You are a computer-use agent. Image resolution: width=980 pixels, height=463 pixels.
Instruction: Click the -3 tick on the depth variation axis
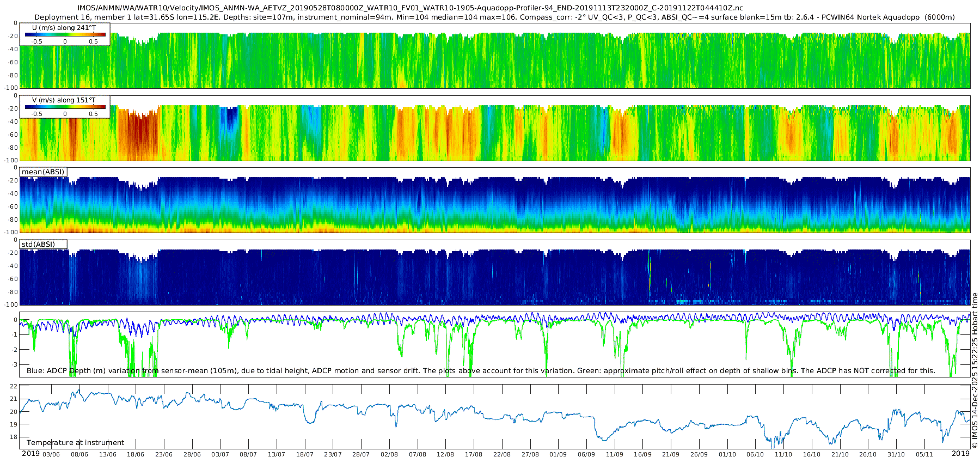14,364
